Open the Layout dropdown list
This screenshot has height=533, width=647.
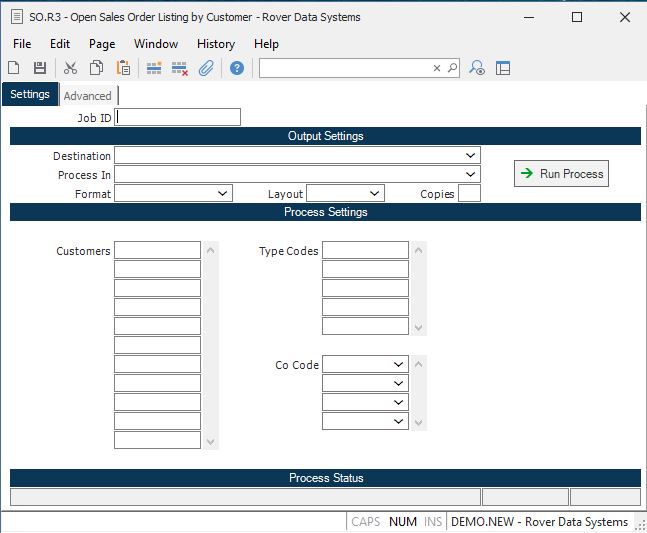374,194
